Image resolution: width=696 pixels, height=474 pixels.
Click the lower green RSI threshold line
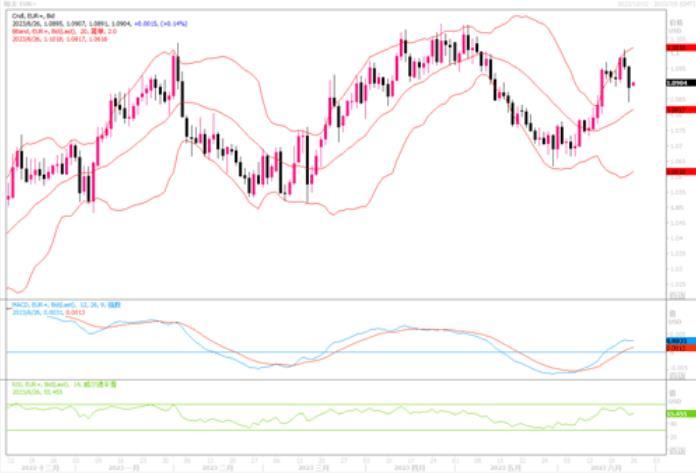(300, 430)
